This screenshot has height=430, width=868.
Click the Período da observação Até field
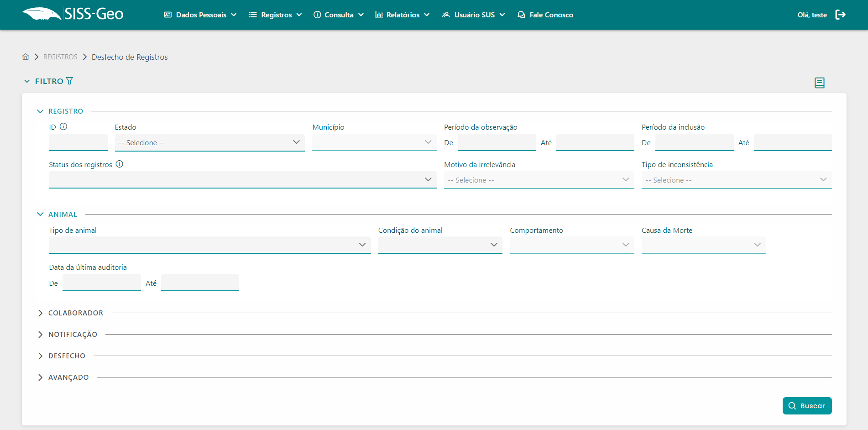click(x=595, y=142)
